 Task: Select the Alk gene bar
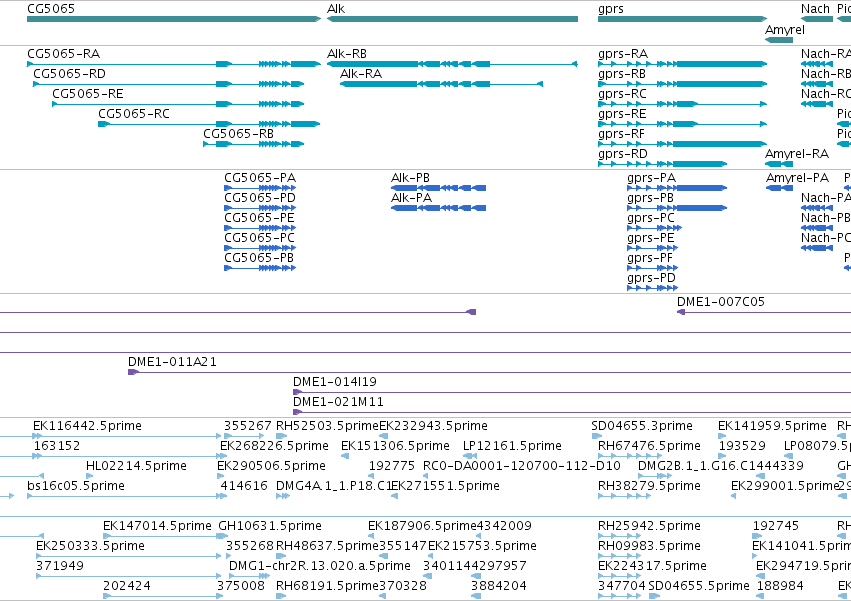tap(452, 19)
